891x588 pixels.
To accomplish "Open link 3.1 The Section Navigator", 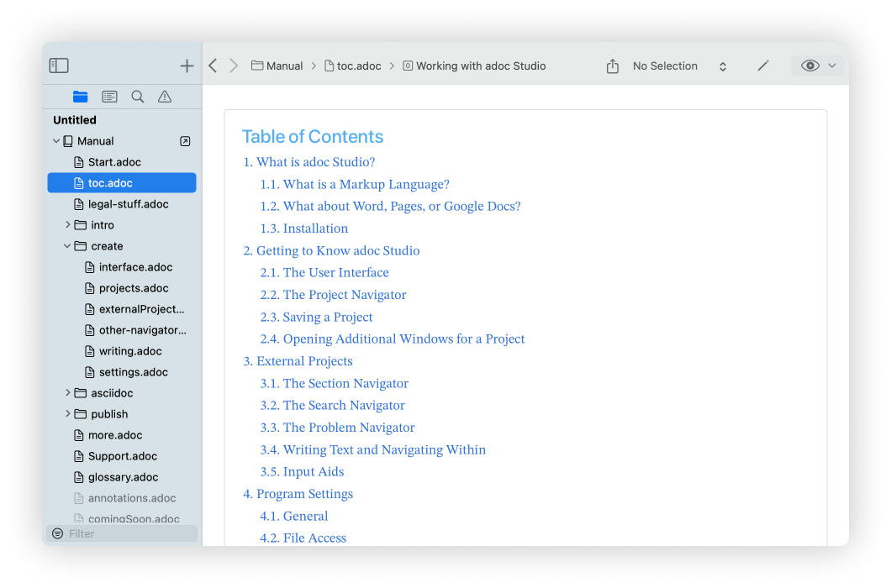I will [x=335, y=384].
